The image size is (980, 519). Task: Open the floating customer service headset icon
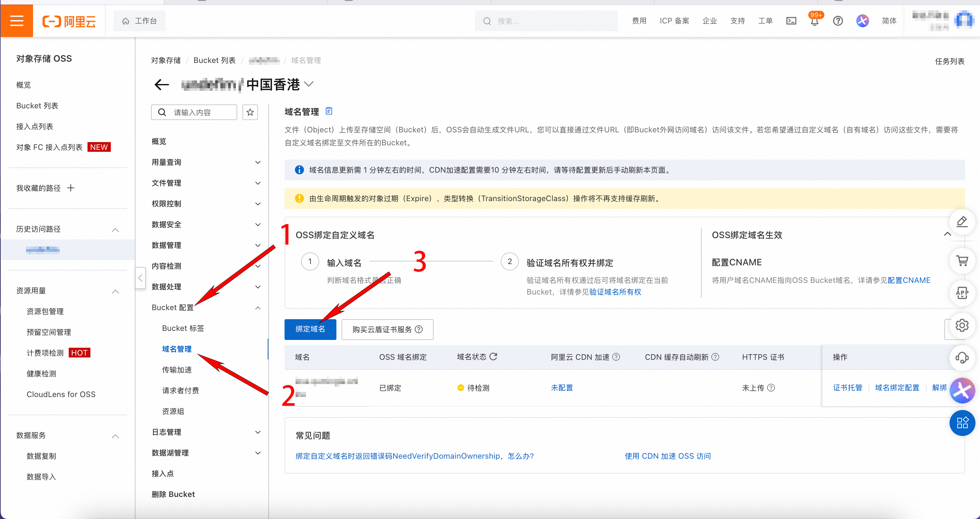pos(962,357)
